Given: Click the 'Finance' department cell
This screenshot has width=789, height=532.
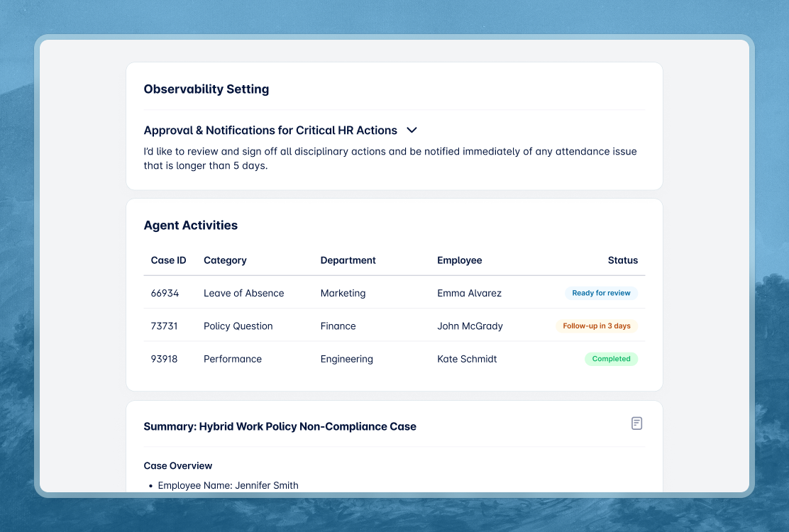Looking at the screenshot, I should click(x=338, y=326).
